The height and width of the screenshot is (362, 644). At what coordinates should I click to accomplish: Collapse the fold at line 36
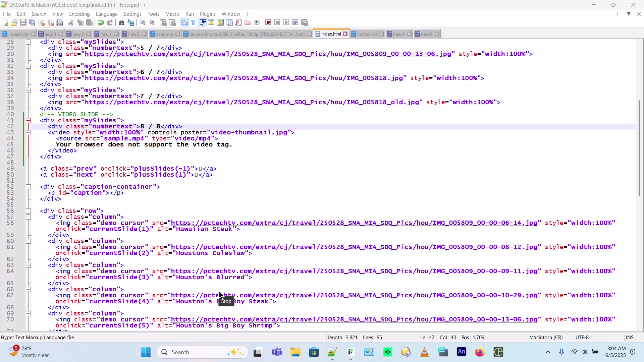29,90
